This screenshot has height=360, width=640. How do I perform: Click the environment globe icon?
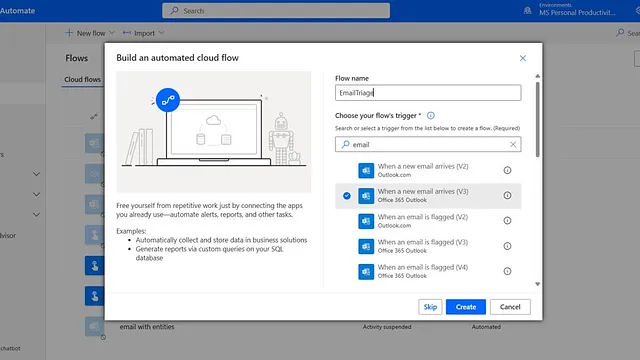(x=527, y=11)
